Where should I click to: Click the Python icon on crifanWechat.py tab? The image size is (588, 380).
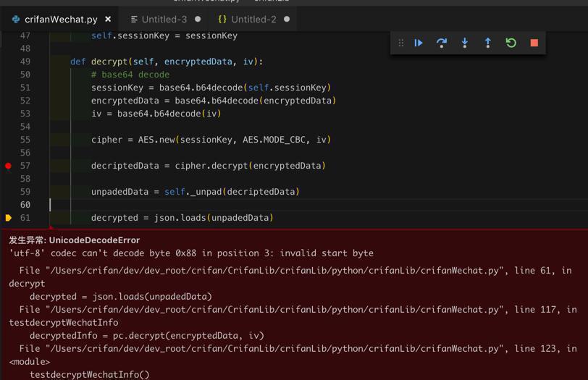16,20
